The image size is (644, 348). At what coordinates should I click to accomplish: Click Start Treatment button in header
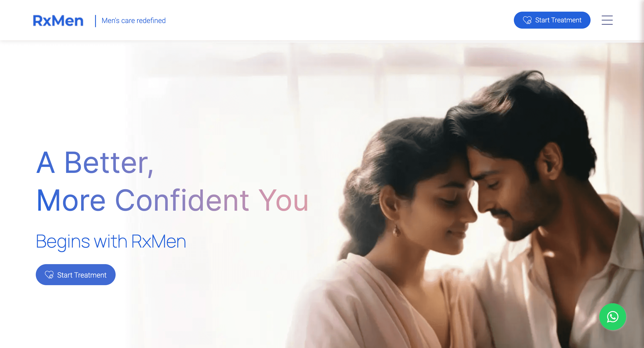coord(552,20)
